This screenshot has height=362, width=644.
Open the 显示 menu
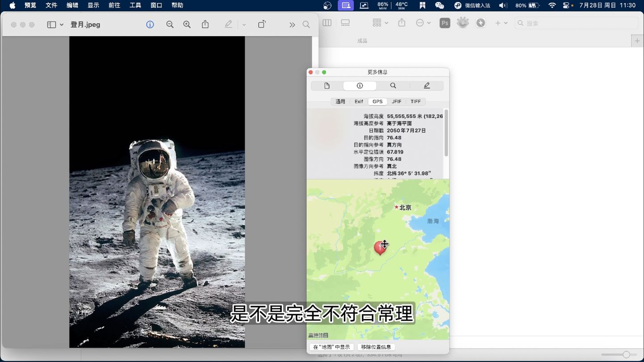tap(93, 5)
